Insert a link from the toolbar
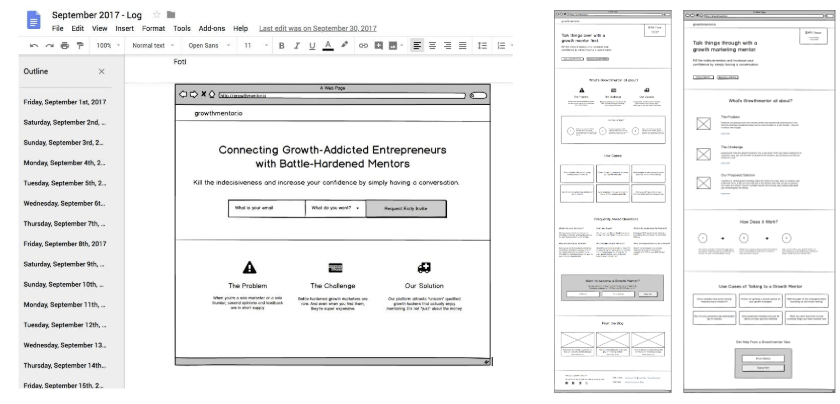This screenshot has height=404, width=840. pyautogui.click(x=363, y=46)
